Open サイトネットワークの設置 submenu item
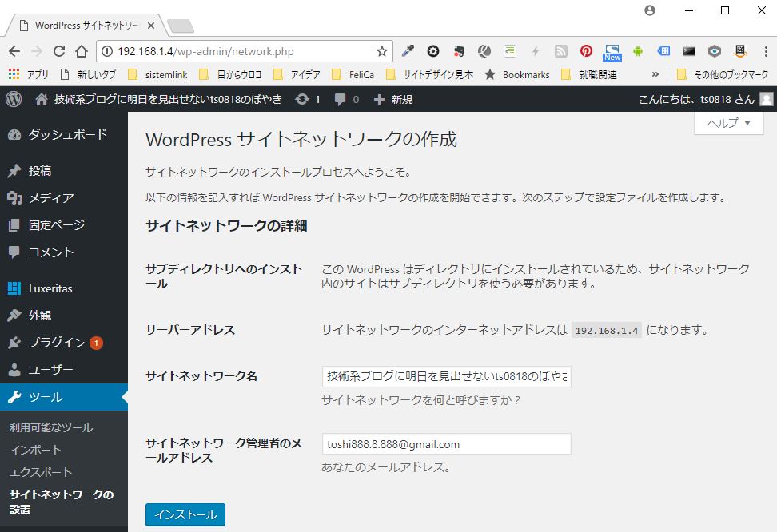 pyautogui.click(x=62, y=502)
